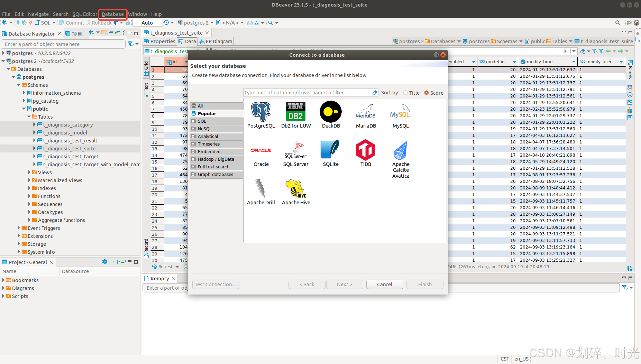Screen dimensions: 641x364
Task: Click the Next button
Action: pyautogui.click(x=345, y=284)
